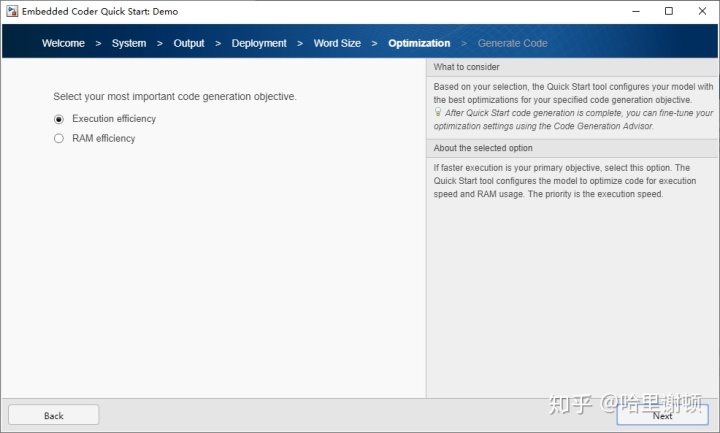This screenshot has height=433, width=720.
Task: Click the Generate Code step label
Action: click(512, 43)
